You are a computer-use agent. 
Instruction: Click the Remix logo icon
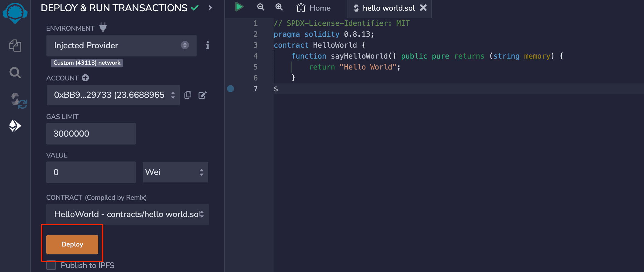(x=15, y=13)
